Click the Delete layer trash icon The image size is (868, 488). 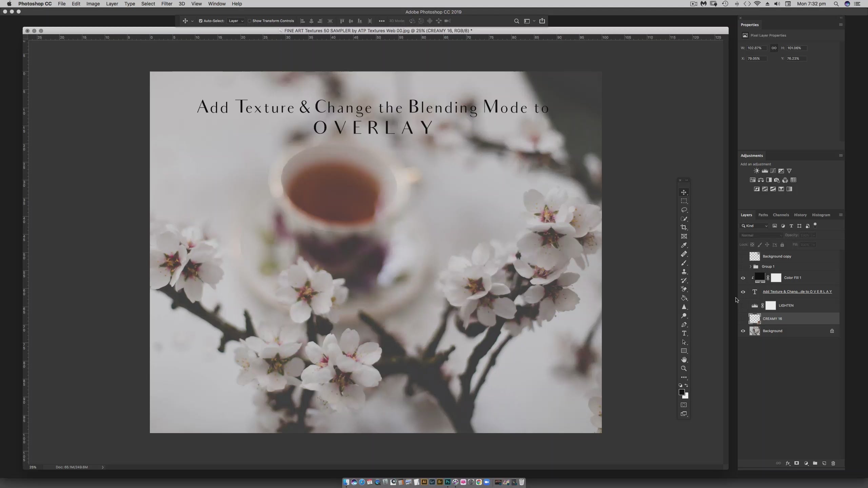coord(833,463)
